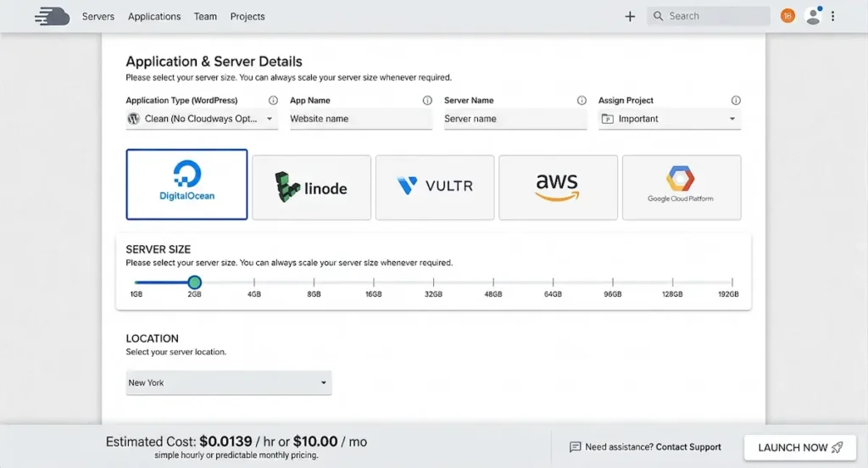The image size is (868, 468).
Task: Click the search magnifier icon
Action: coord(658,16)
